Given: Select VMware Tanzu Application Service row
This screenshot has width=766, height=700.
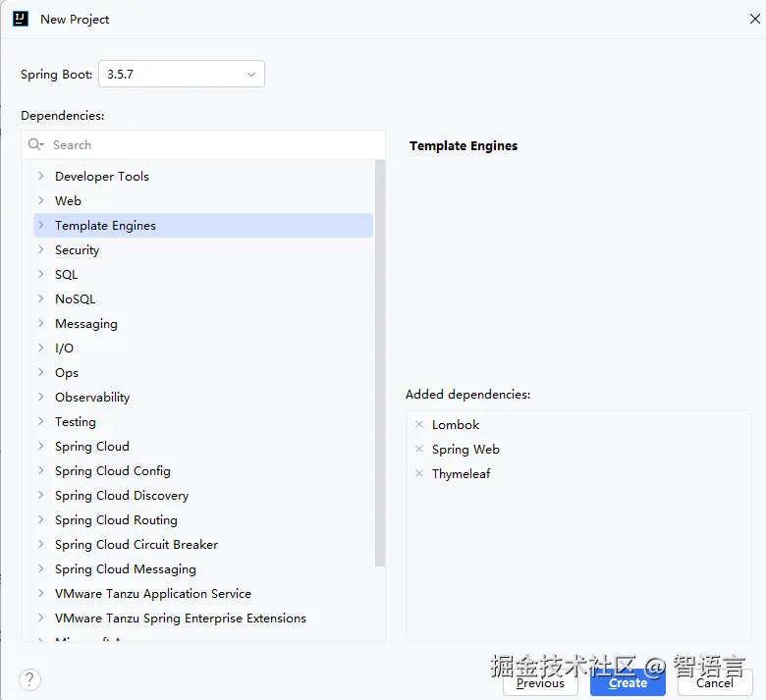Looking at the screenshot, I should [x=203, y=594].
